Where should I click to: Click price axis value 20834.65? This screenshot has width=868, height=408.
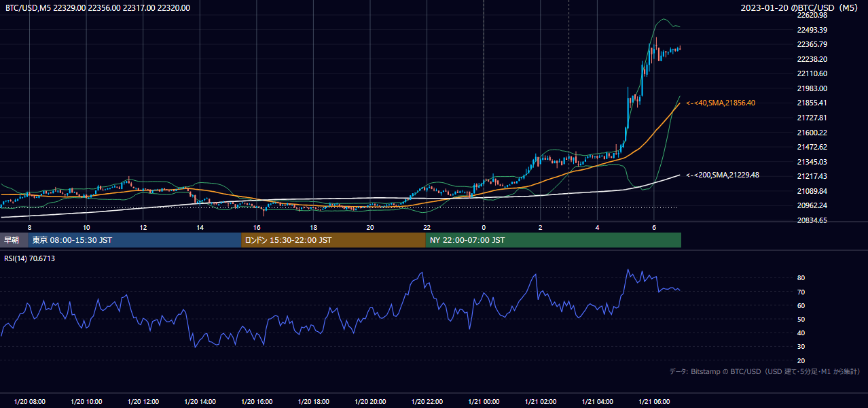812,220
